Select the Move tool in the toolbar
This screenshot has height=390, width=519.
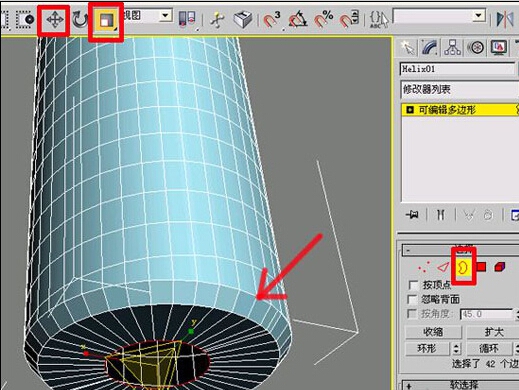[55, 20]
